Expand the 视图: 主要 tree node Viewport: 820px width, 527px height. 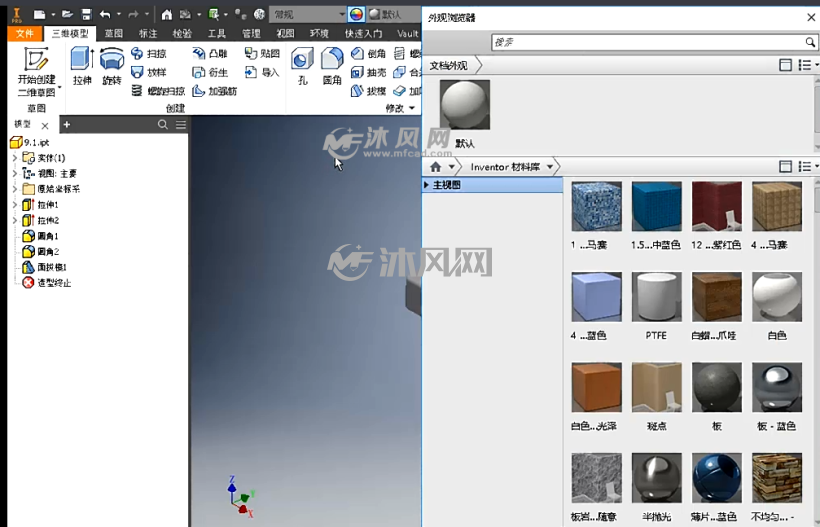click(15, 174)
